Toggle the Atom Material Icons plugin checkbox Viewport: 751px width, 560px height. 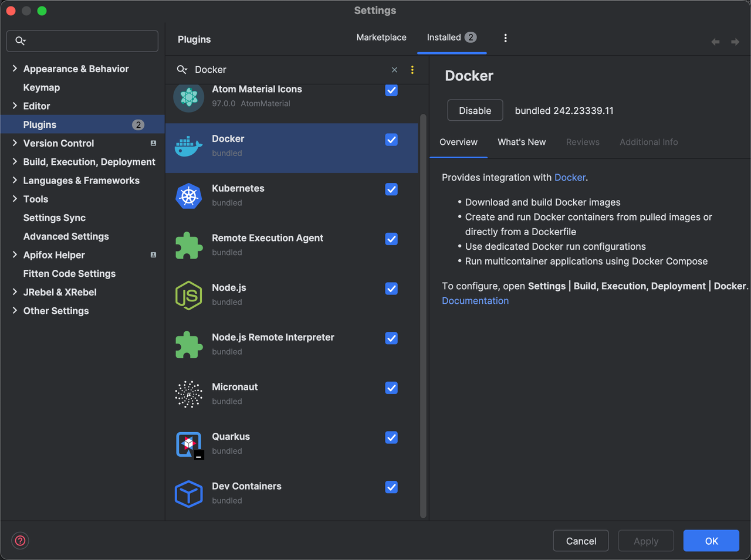[391, 90]
